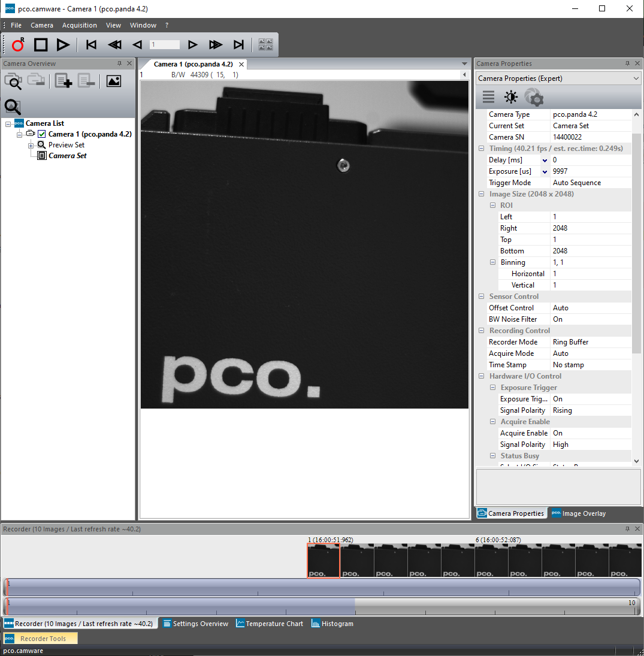Select the brightness adjustment icon in Camera Properties
Image resolution: width=644 pixels, height=656 pixels.
pos(511,96)
